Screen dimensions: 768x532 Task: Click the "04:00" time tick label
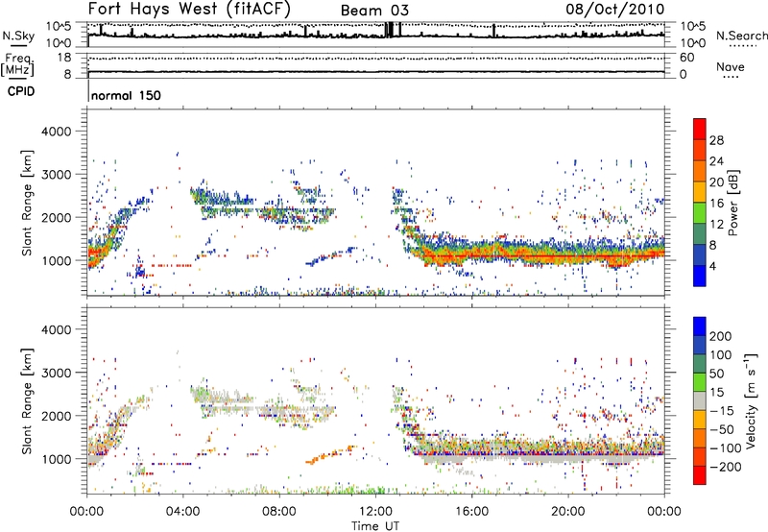182,512
